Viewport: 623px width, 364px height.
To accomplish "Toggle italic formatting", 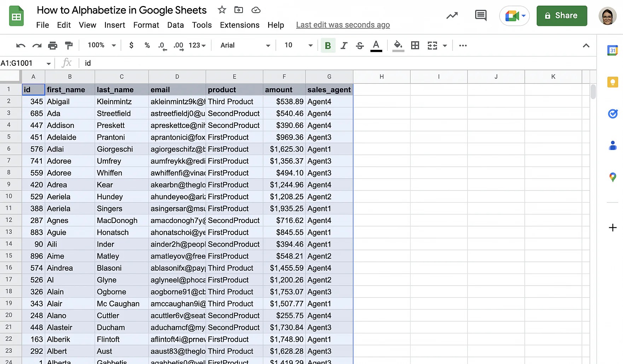I will click(344, 45).
